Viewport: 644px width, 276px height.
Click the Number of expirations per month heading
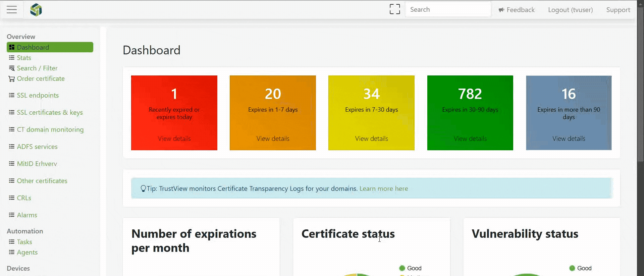click(194, 241)
